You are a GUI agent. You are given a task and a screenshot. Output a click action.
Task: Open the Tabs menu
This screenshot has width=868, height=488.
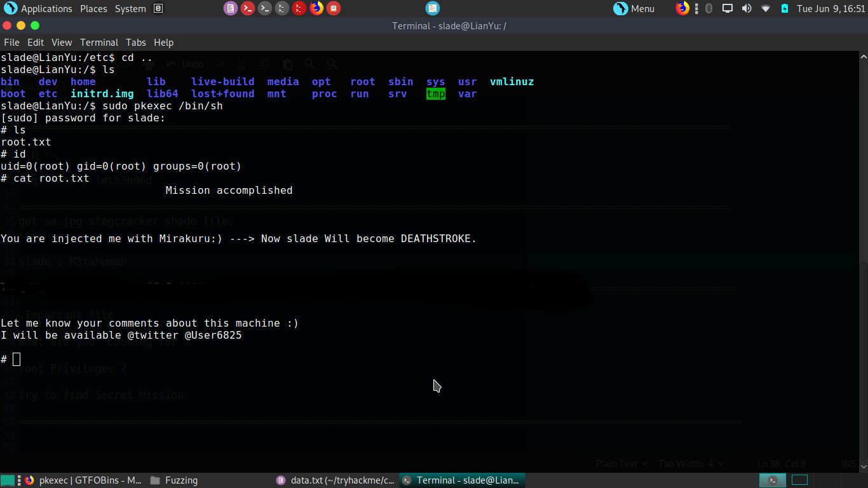click(136, 43)
